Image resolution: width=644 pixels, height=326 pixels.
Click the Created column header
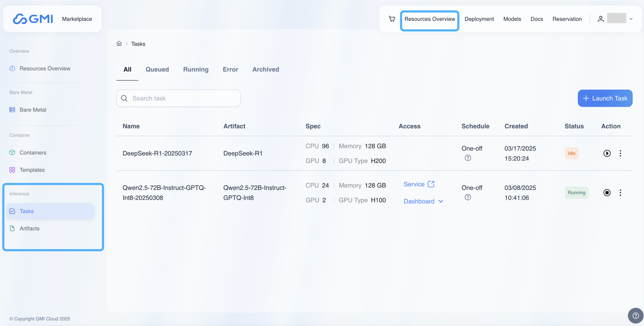(516, 126)
